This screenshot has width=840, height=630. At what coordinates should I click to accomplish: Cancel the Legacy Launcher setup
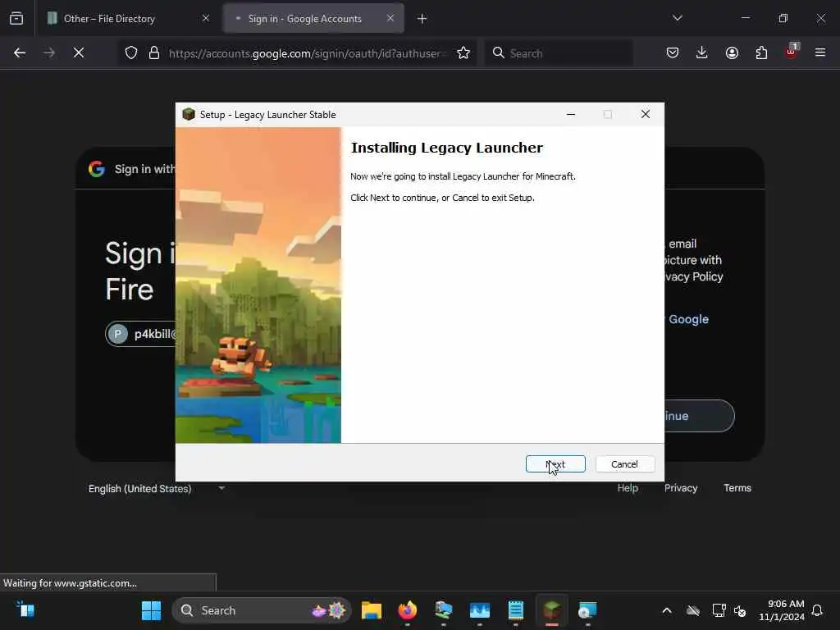pos(624,464)
